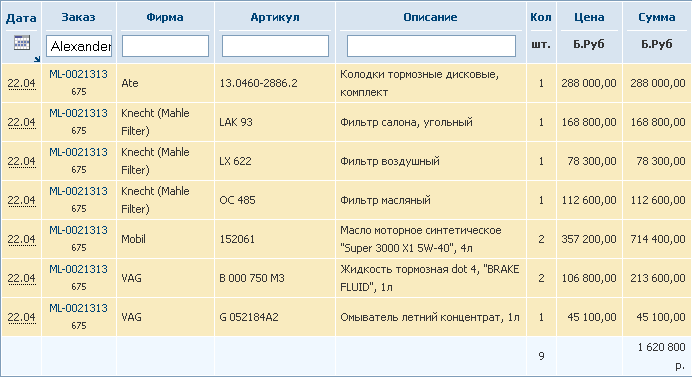Click description Фильтр салона, угольный
The height and width of the screenshot is (377, 692).
pyautogui.click(x=406, y=122)
